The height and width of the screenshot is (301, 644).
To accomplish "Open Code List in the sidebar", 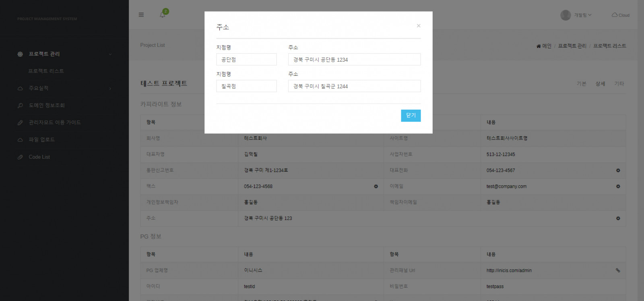I will 39,157.
